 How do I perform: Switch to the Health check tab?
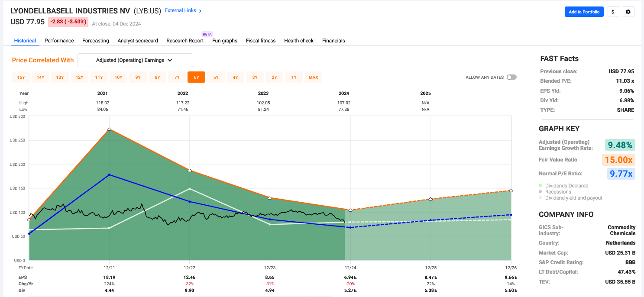point(299,40)
